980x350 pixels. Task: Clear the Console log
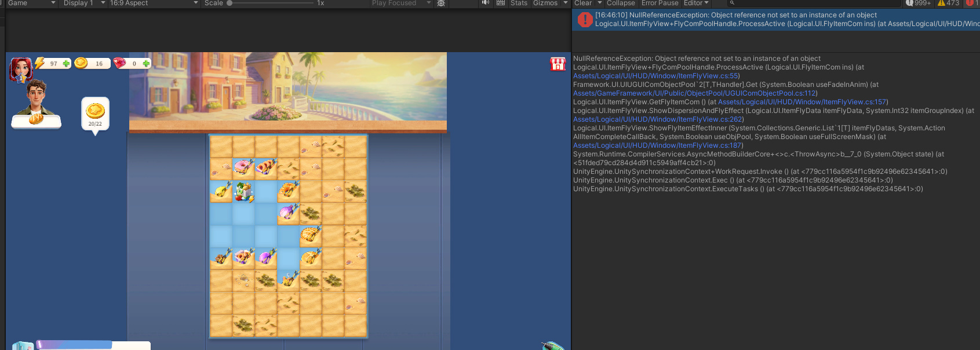[583, 3]
